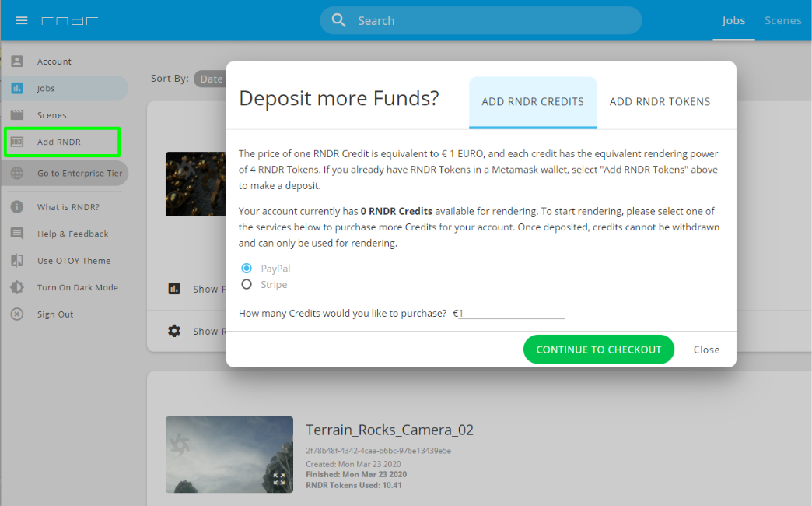
Task: Click Continue to Checkout button
Action: click(599, 350)
